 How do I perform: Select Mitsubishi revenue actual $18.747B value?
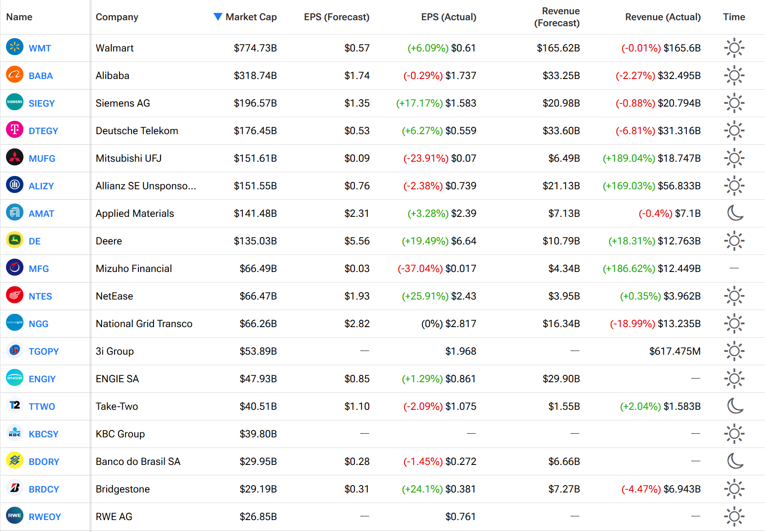679,158
